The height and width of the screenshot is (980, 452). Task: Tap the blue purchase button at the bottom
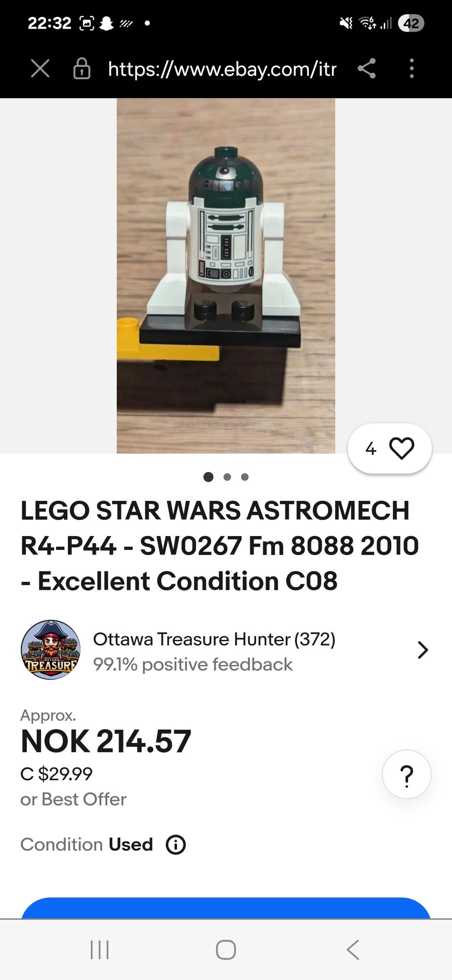[x=226, y=908]
